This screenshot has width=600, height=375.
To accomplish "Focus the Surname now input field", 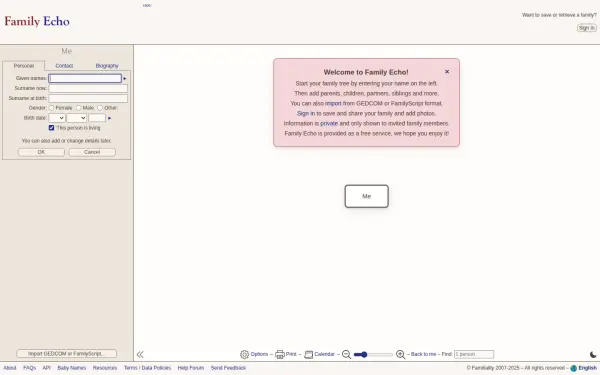I will [x=88, y=88].
